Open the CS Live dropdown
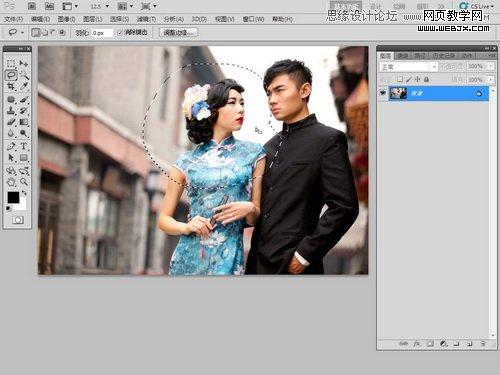500x375 pixels. click(477, 6)
